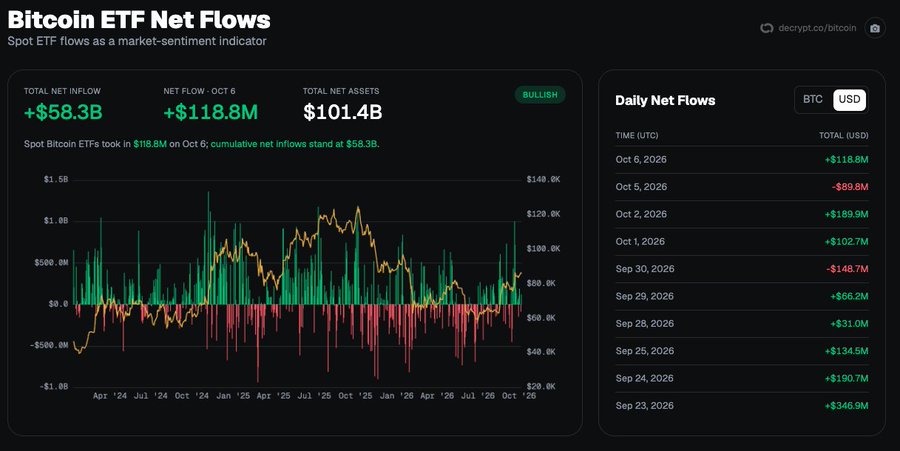
Task: Click the -$1.0B left axis label
Action: click(x=53, y=386)
